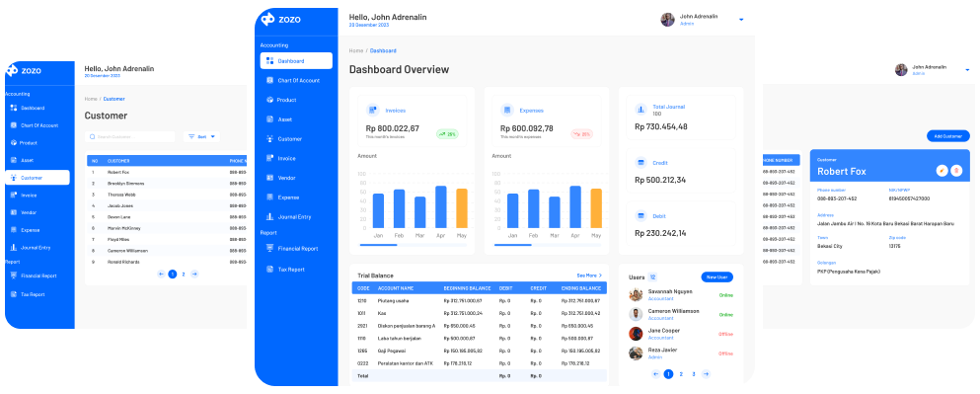
Task: Select Theresa Webb row in Customer table
Action: (168, 195)
